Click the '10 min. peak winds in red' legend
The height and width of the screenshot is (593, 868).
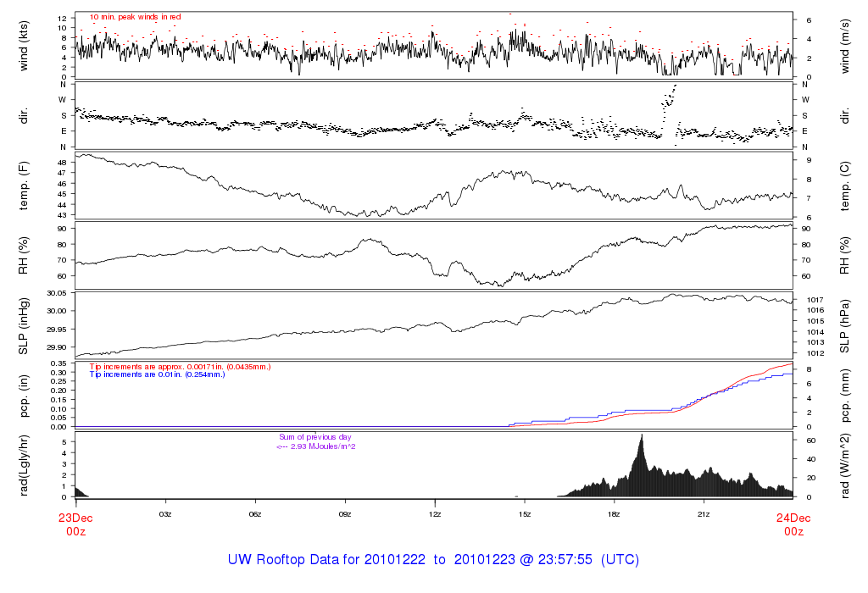(135, 16)
